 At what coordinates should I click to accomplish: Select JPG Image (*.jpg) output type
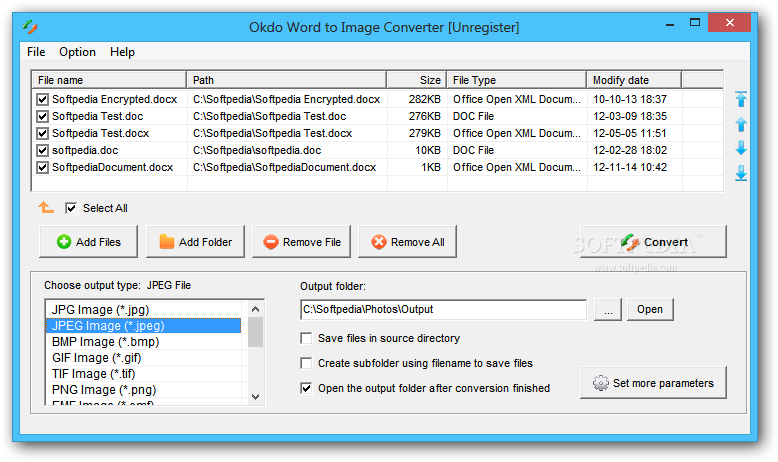point(144,310)
